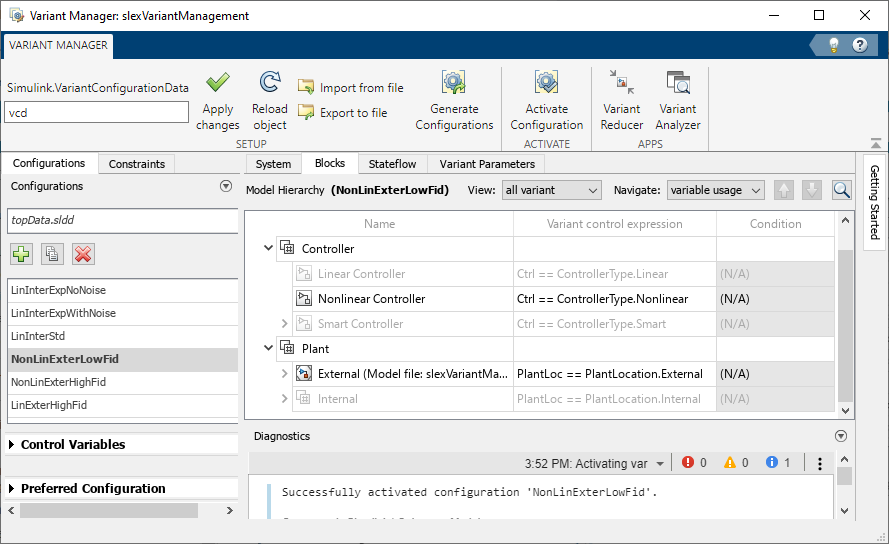Open the Diagnostics three-dot options menu
The height and width of the screenshot is (544, 889).
[x=820, y=463]
